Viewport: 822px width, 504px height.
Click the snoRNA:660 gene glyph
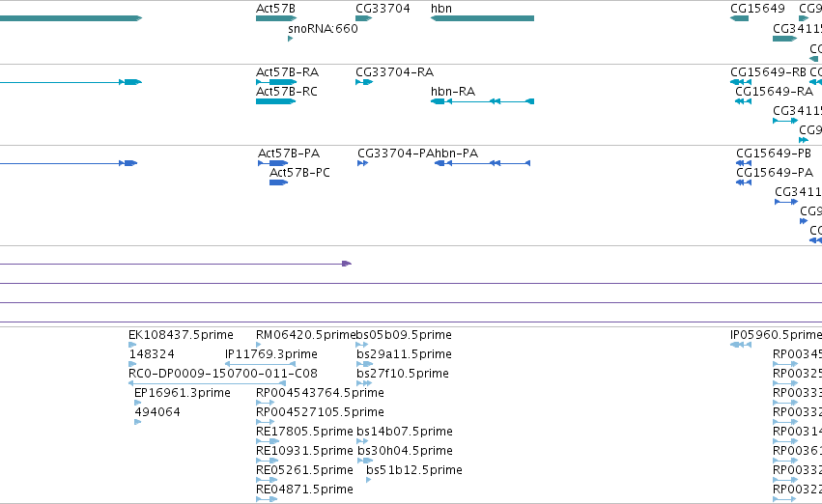(291, 39)
